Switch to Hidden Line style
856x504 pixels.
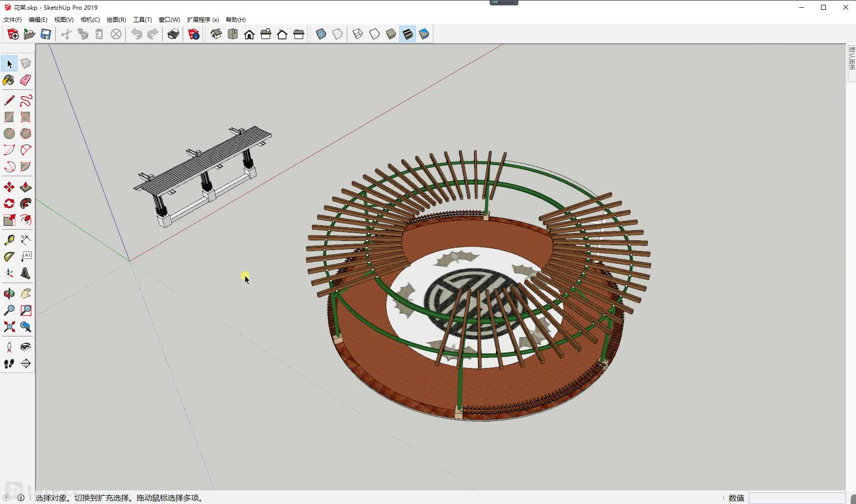375,34
